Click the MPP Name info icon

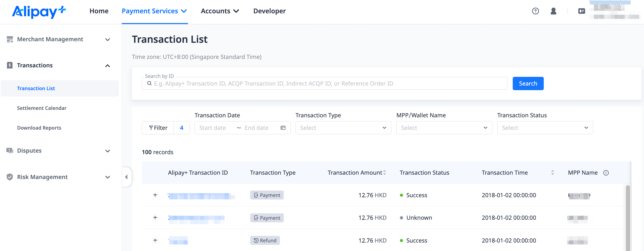click(606, 173)
